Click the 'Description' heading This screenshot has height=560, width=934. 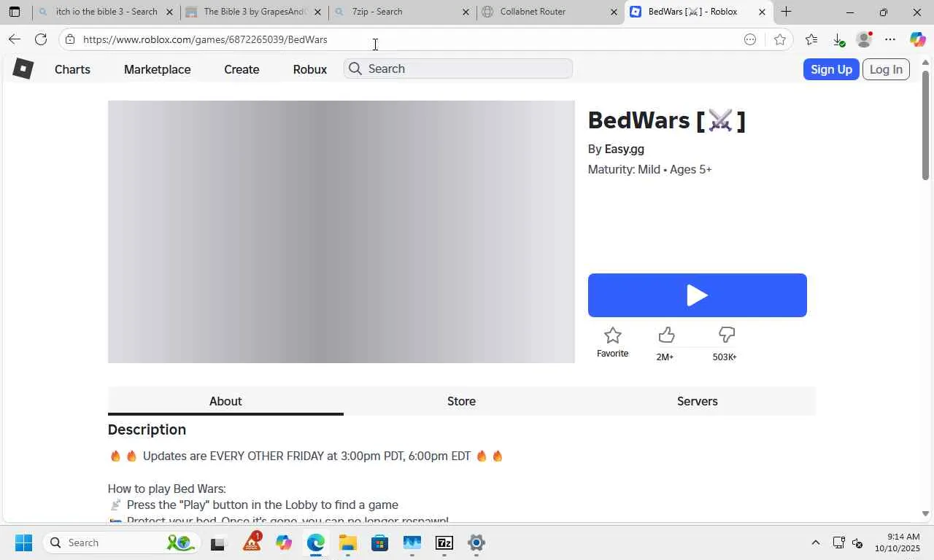point(147,429)
